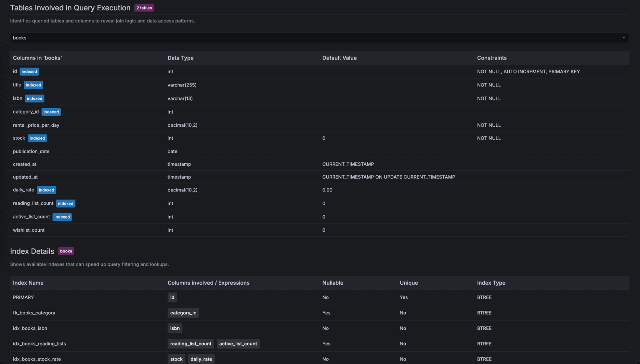Screen dimensions: 640x364
Task: Click the stock chip in idx_books_stock_rate row
Action: [x=176, y=359]
